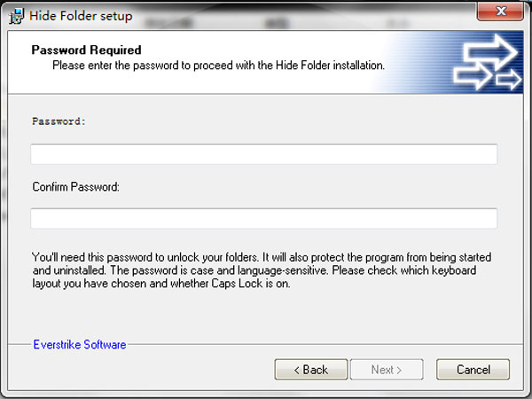
Task: Click the Next button
Action: pyautogui.click(x=387, y=370)
